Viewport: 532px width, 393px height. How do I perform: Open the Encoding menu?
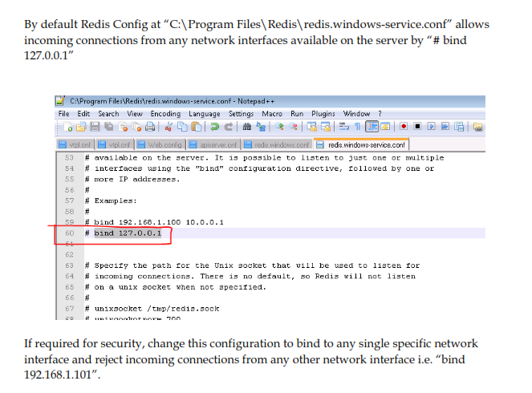click(x=165, y=114)
